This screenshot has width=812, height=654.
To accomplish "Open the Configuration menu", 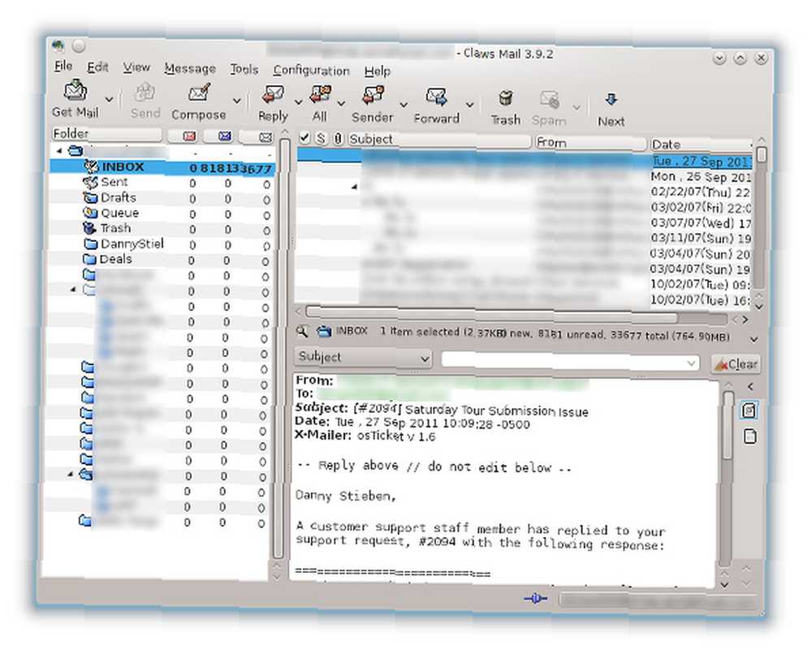I will tap(311, 71).
